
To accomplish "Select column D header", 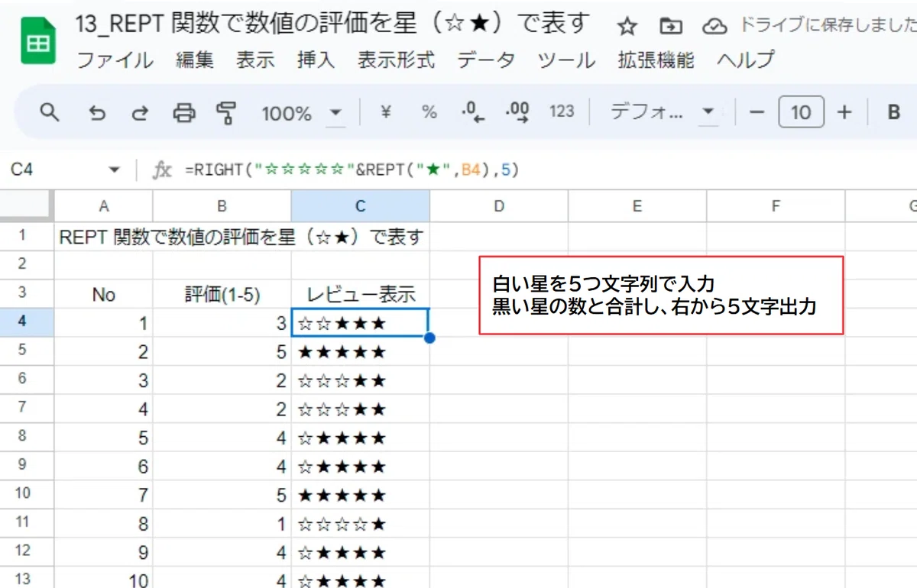I will pos(499,206).
